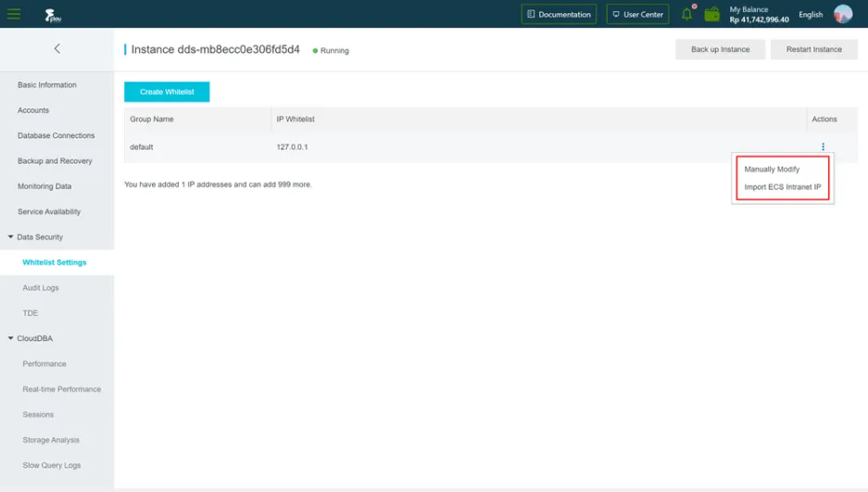Open Backup and Recovery
This screenshot has width=868, height=492.
[55, 161]
